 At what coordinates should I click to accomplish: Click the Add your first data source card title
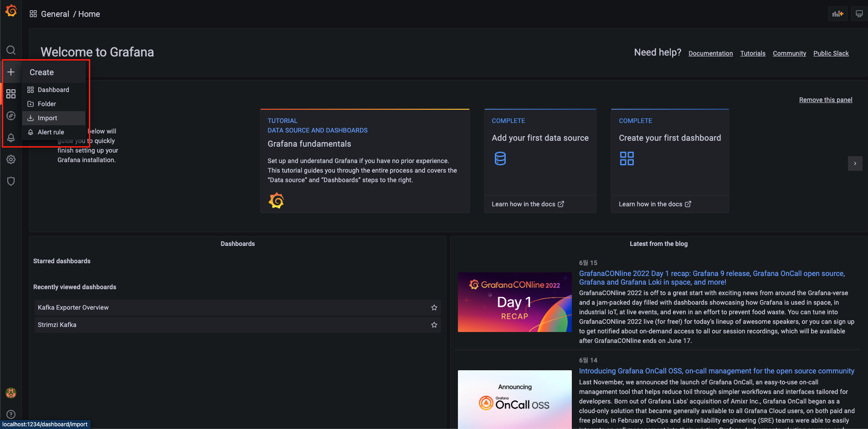tap(540, 138)
